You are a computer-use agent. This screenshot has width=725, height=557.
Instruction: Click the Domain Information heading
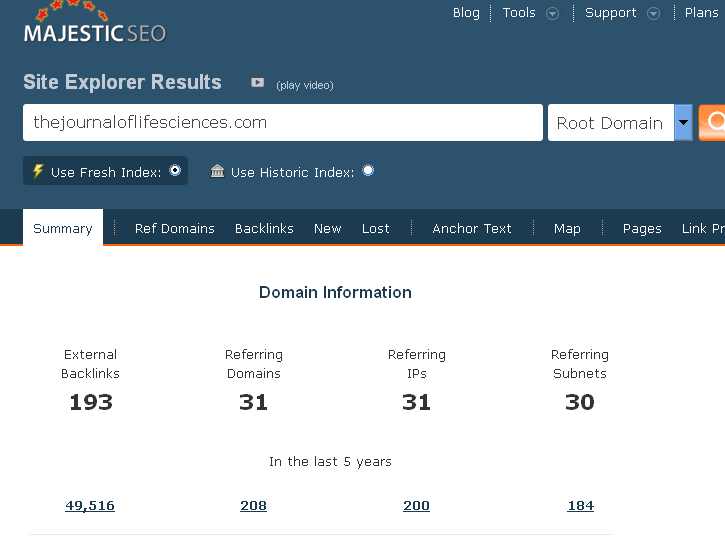tap(335, 293)
